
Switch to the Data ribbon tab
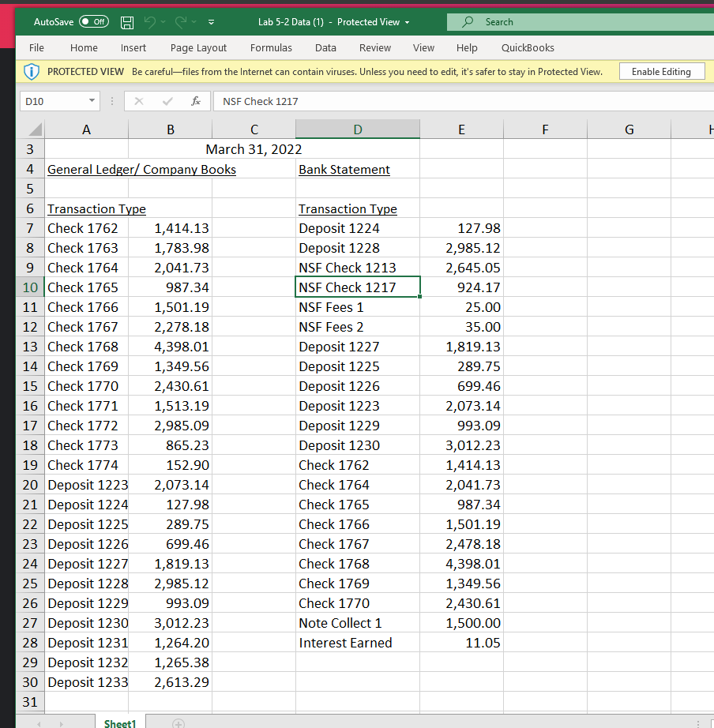point(325,48)
